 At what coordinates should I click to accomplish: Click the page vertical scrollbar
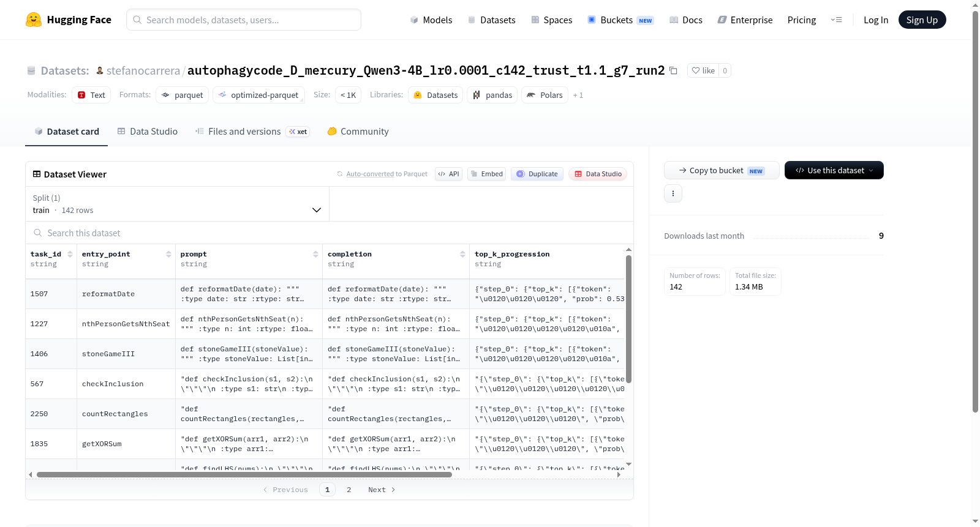pyautogui.click(x=975, y=211)
